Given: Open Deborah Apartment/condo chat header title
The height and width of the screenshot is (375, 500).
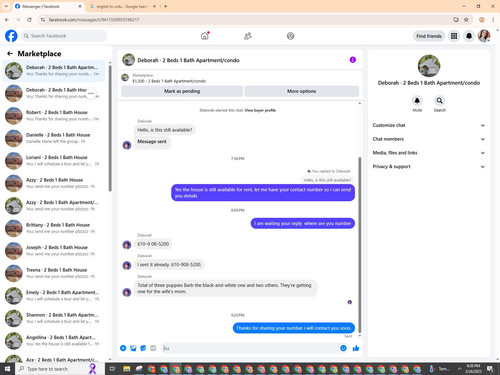Looking at the screenshot, I should click(x=188, y=60).
